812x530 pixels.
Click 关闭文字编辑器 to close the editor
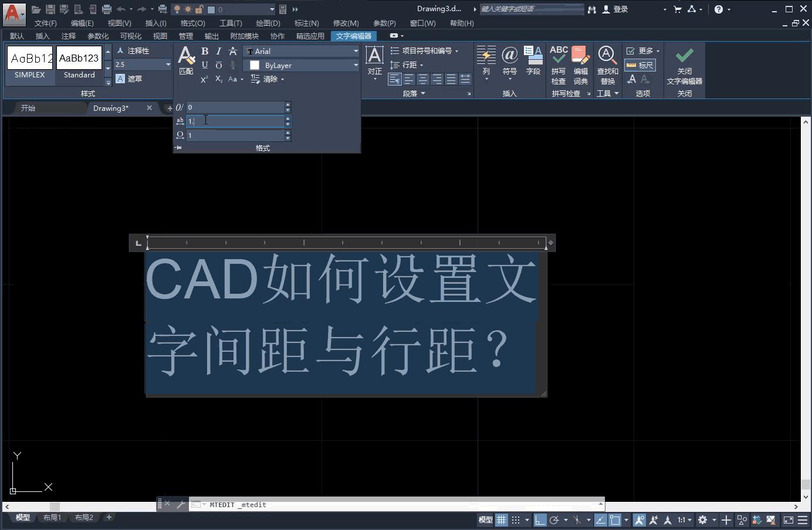tap(684, 64)
